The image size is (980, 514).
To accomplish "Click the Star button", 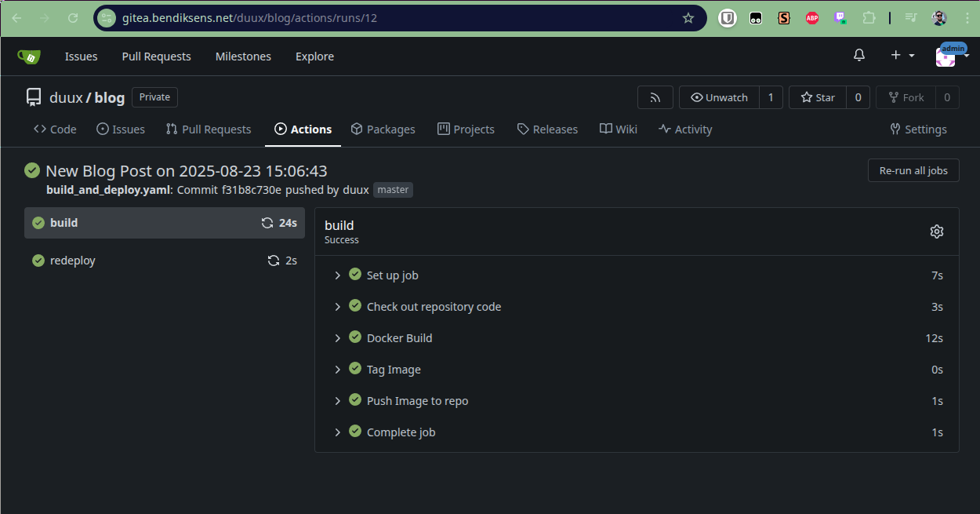I will 818,97.
